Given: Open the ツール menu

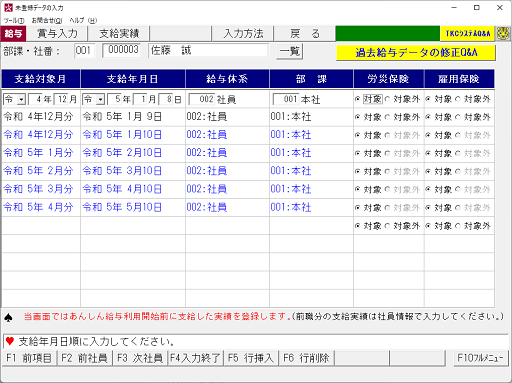Looking at the screenshot, I should pos(14,21).
